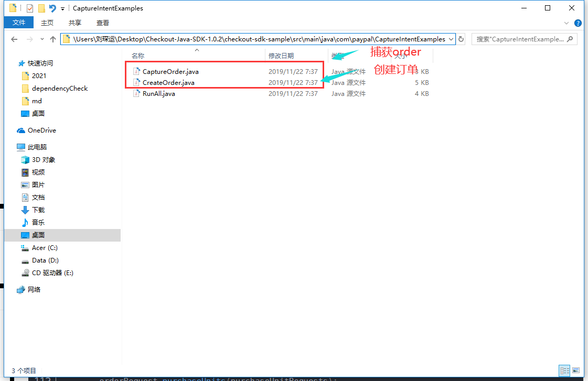Click the New Folder icon in the title bar

pos(41,8)
